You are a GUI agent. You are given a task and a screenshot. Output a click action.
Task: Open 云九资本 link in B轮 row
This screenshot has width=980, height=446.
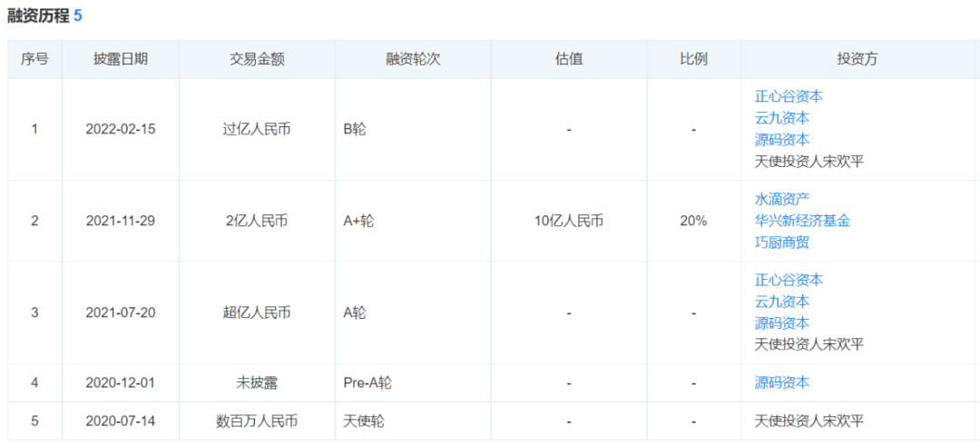tap(782, 118)
